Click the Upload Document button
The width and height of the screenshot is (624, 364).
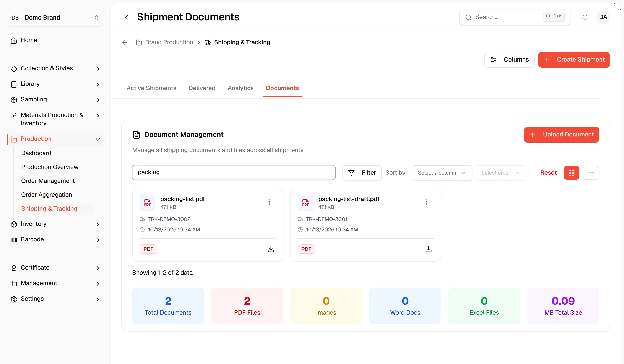(x=561, y=135)
